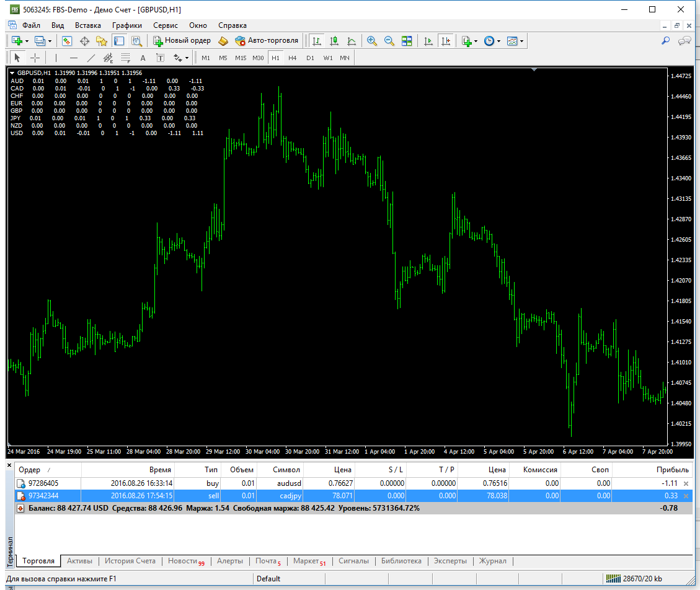Open the MetaEditor yellow book icon
Viewport: 700px width, 590px height.
tap(223, 41)
